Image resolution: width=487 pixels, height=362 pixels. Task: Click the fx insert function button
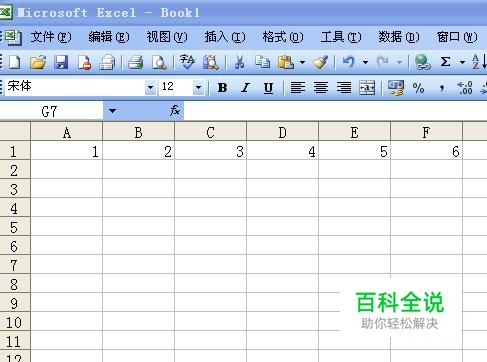(175, 110)
